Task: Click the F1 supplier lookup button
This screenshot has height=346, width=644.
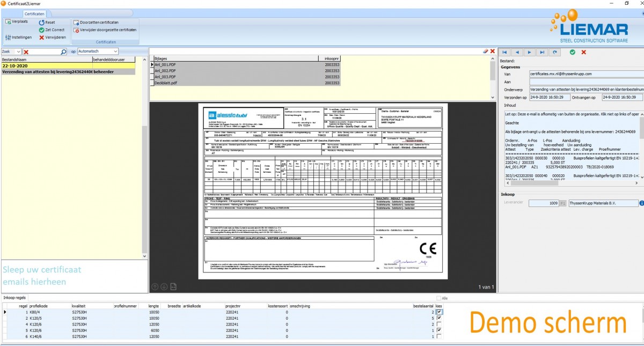Action: click(563, 203)
